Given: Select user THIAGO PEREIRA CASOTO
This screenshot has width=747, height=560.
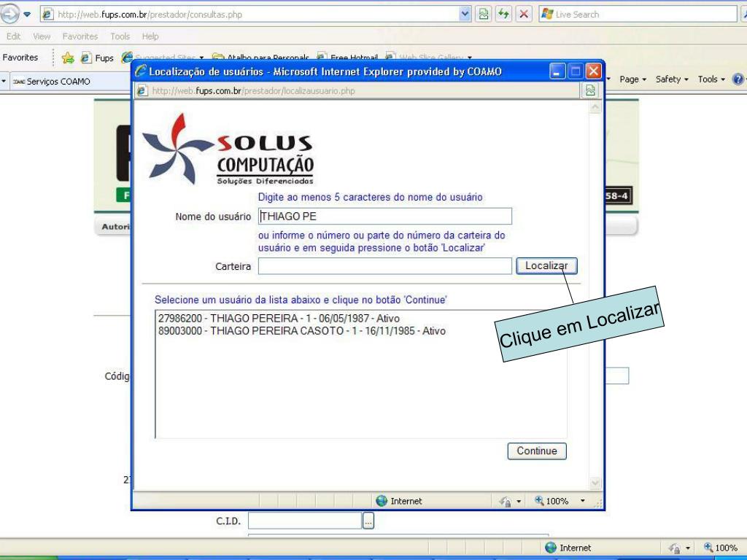Looking at the screenshot, I should 301,331.
